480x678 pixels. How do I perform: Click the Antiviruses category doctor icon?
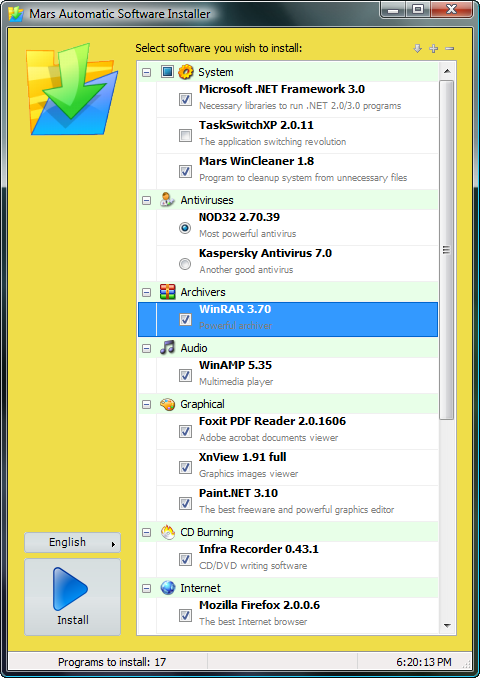(x=167, y=200)
